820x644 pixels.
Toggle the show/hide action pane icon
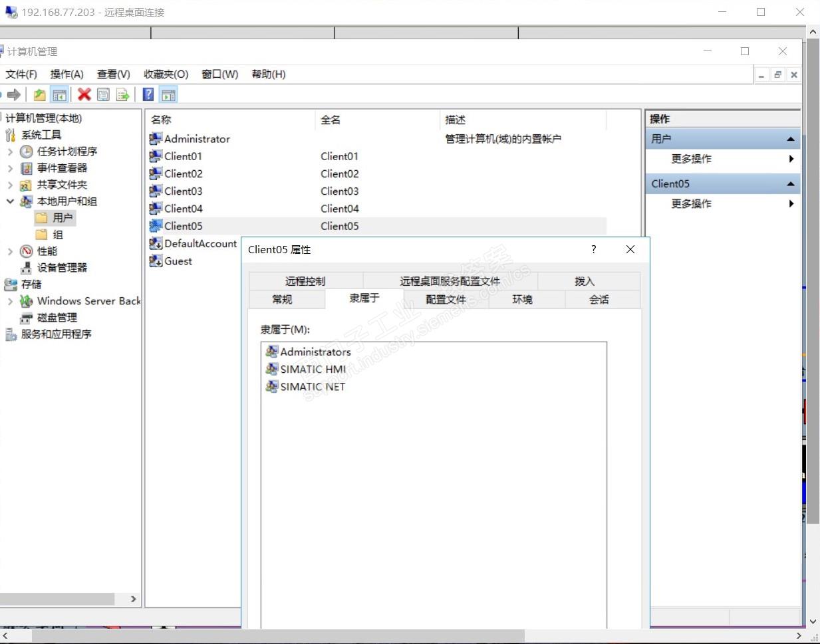[x=168, y=94]
